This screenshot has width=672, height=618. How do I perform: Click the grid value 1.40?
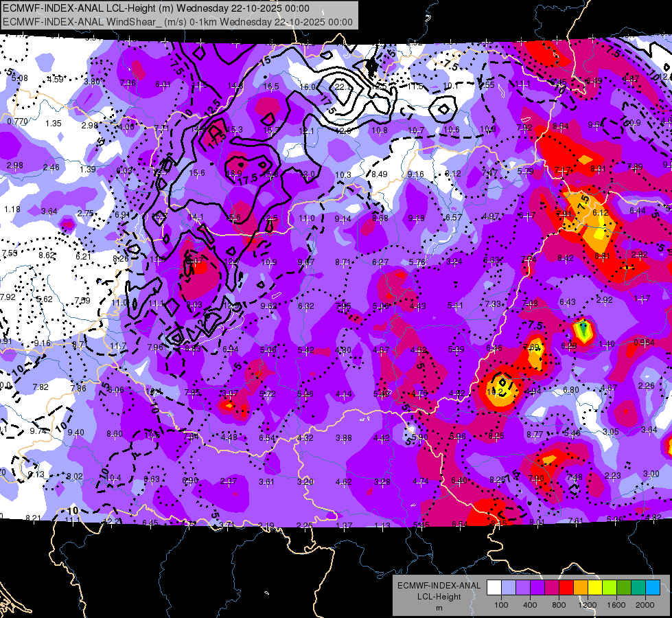coord(607,344)
